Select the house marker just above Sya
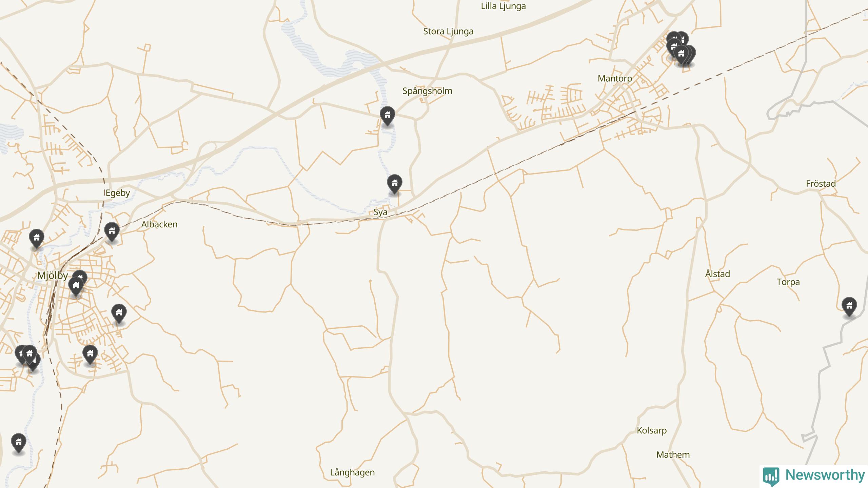The height and width of the screenshot is (488, 868). click(394, 184)
